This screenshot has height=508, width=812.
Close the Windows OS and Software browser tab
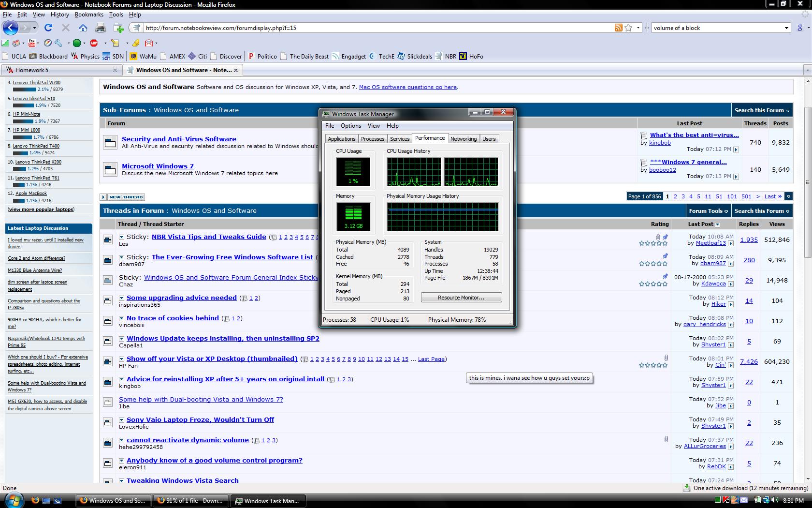pos(236,70)
